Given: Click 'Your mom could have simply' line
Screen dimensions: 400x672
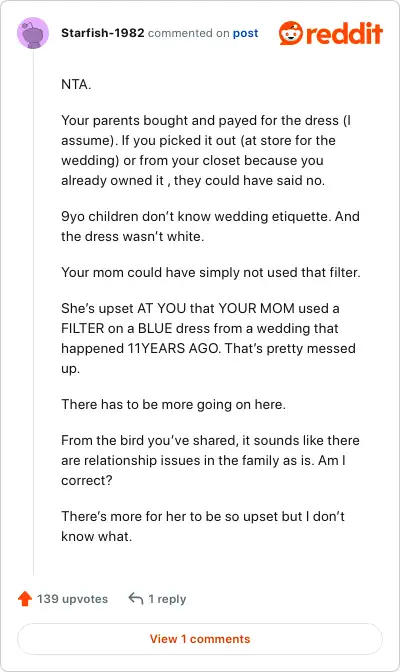Looking at the screenshot, I should pos(211,272).
